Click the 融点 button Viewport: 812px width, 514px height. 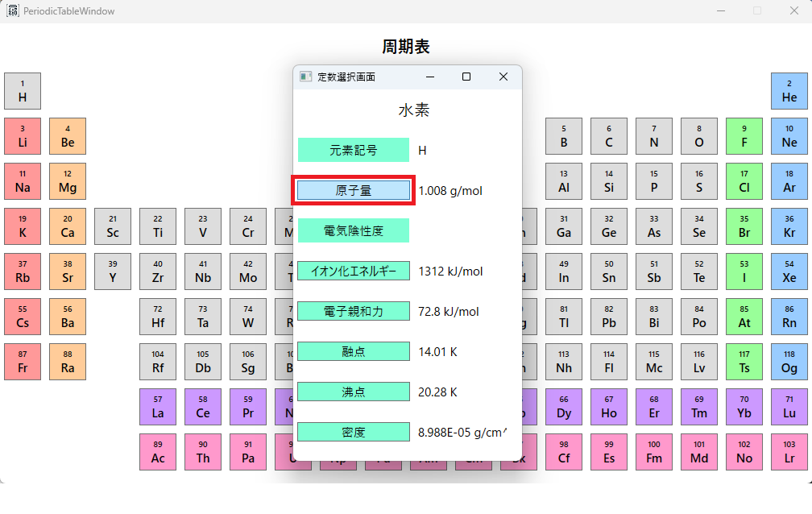pos(353,352)
